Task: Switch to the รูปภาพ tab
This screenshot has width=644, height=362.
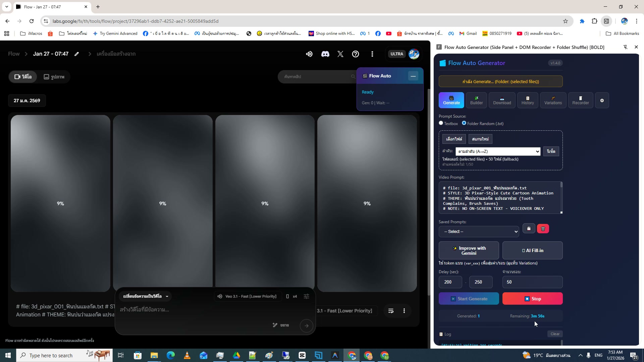Action: [x=54, y=77]
